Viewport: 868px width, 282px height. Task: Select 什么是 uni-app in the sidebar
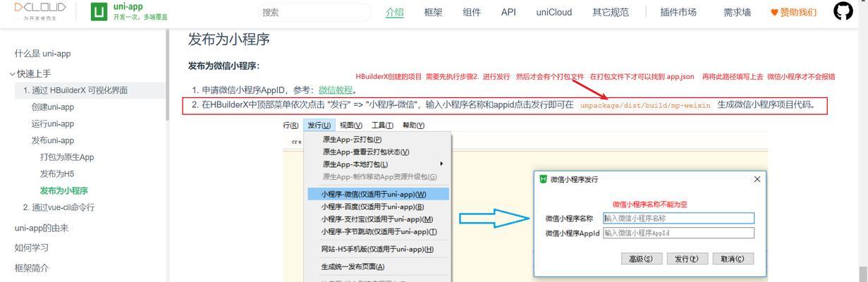pos(42,54)
